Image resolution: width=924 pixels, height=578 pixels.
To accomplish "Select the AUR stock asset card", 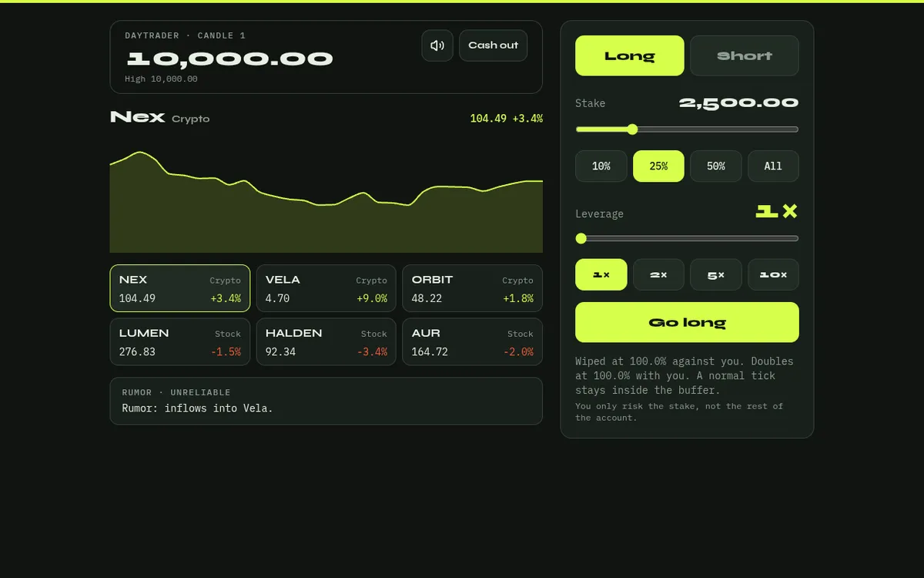I will click(473, 341).
